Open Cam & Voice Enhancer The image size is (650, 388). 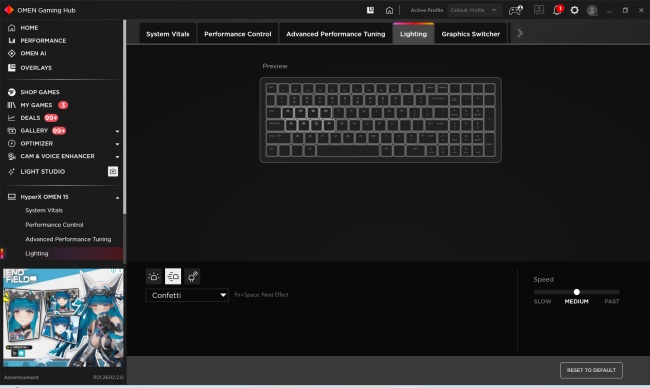click(x=57, y=156)
